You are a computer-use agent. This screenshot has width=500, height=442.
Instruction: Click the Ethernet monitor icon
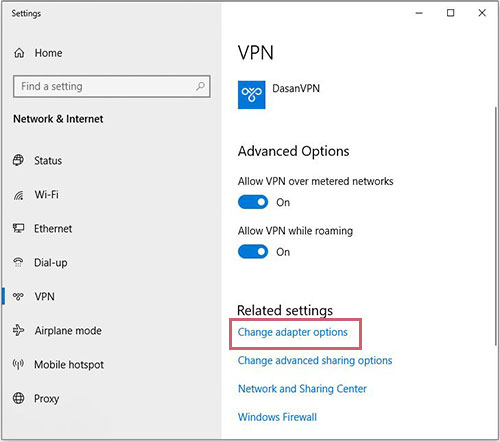coord(18,228)
